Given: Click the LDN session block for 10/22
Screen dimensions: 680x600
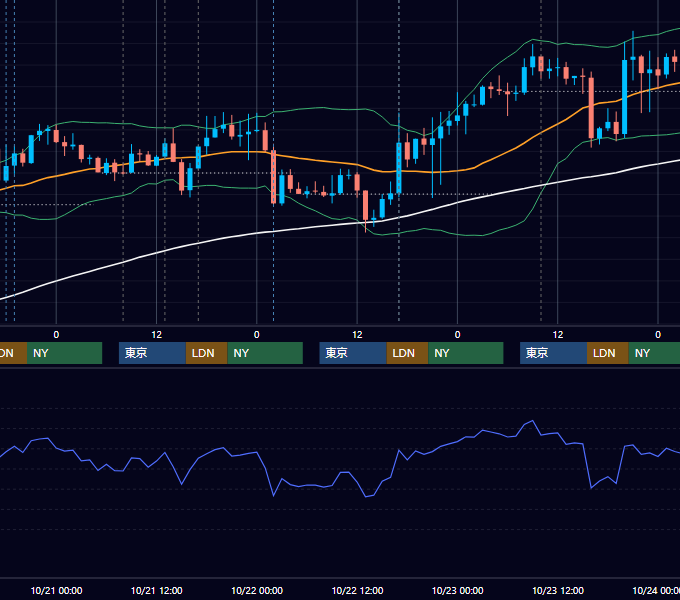Looking at the screenshot, I should click(x=407, y=353).
